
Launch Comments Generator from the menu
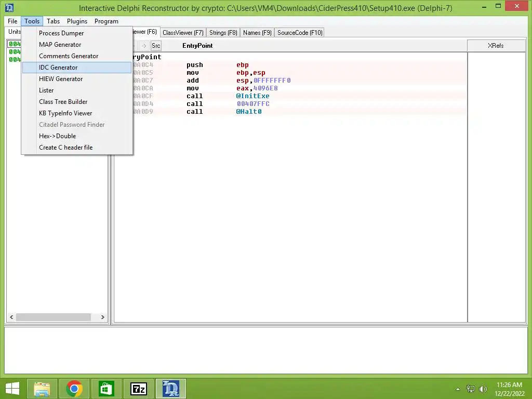pyautogui.click(x=77, y=56)
